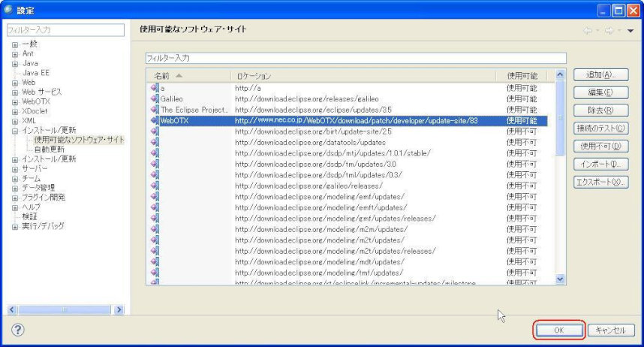The height and width of the screenshot is (347, 644).
Task: Expand the サーバー tree node
Action: click(14, 169)
